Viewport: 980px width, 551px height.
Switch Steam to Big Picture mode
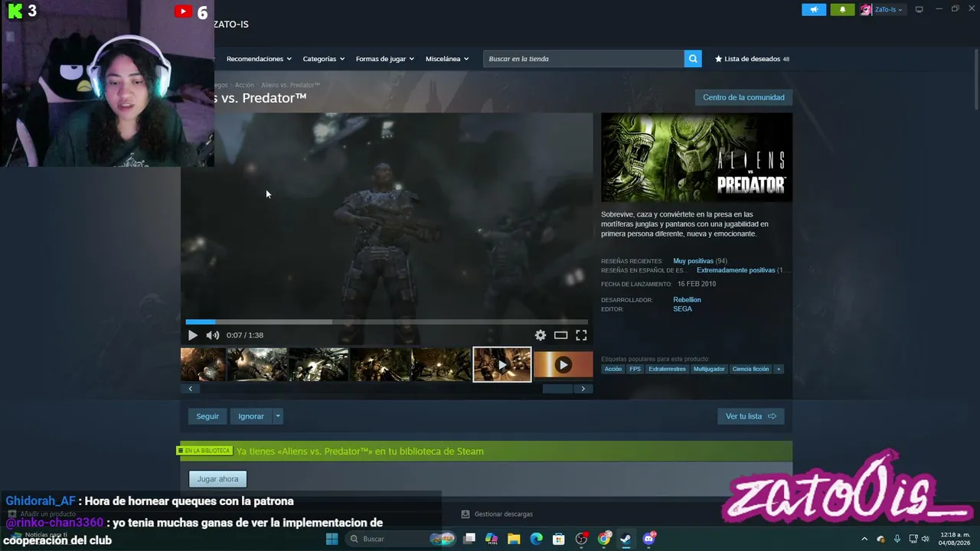(x=920, y=9)
